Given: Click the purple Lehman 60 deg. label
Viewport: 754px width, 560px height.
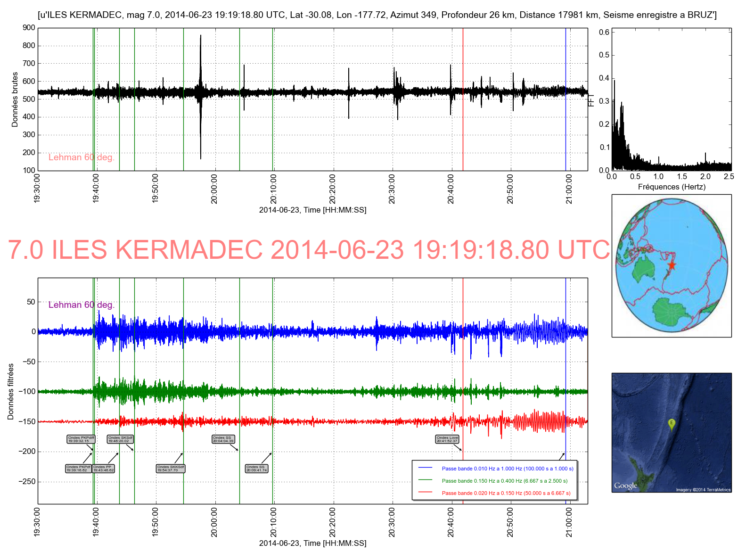Looking at the screenshot, I should tap(82, 305).
